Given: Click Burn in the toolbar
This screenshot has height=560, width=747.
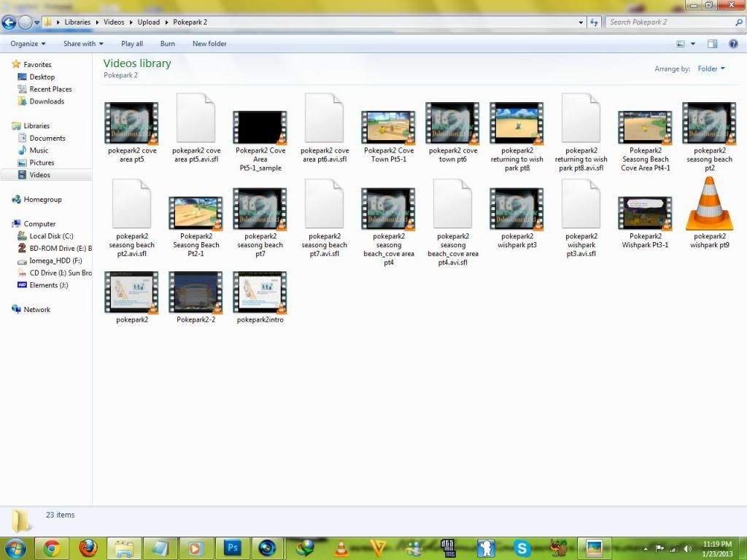Looking at the screenshot, I should click(168, 43).
